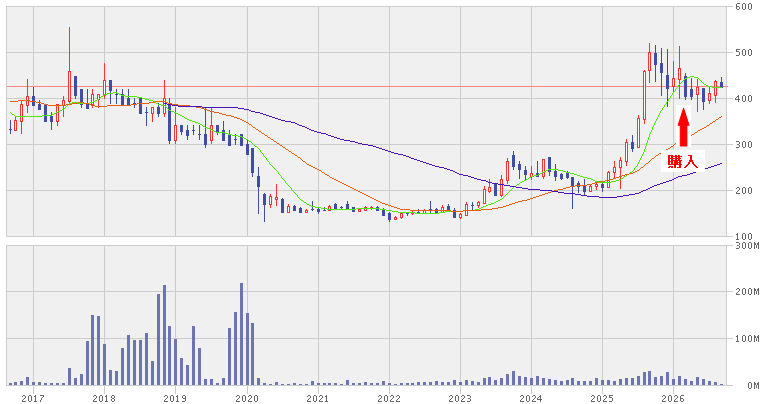Click the 500 price axis label
Screen dimensions: 762x404
tap(744, 53)
